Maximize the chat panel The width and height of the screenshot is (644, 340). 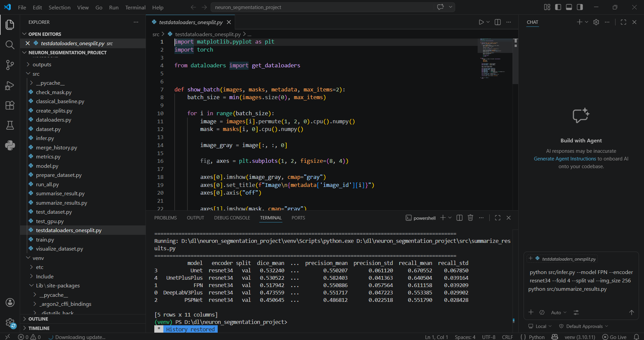click(x=624, y=22)
